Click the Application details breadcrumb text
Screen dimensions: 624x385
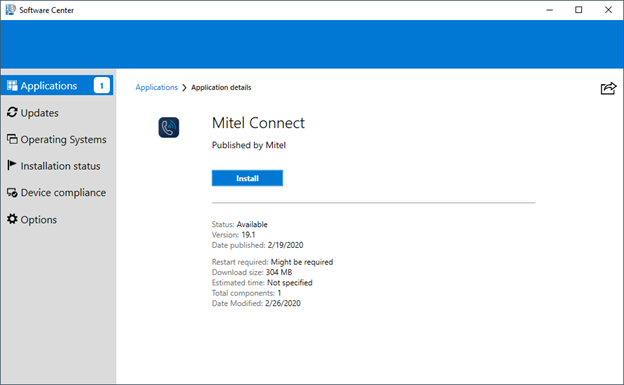click(221, 87)
